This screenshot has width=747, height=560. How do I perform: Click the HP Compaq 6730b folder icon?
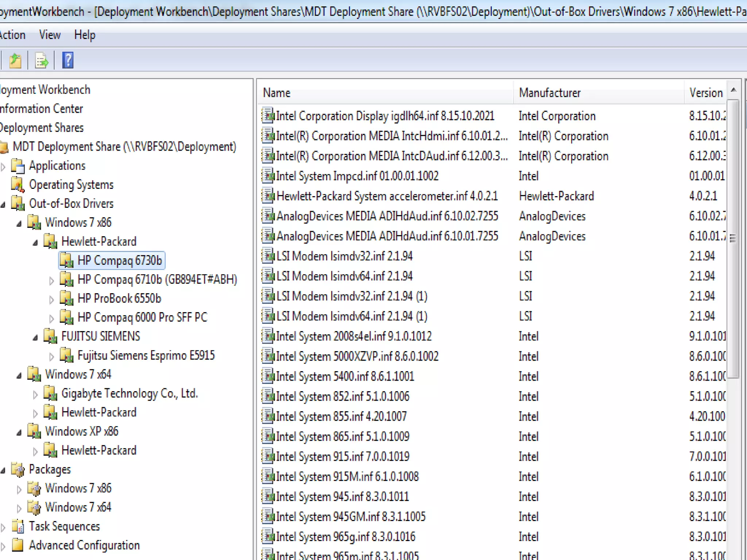tap(66, 261)
